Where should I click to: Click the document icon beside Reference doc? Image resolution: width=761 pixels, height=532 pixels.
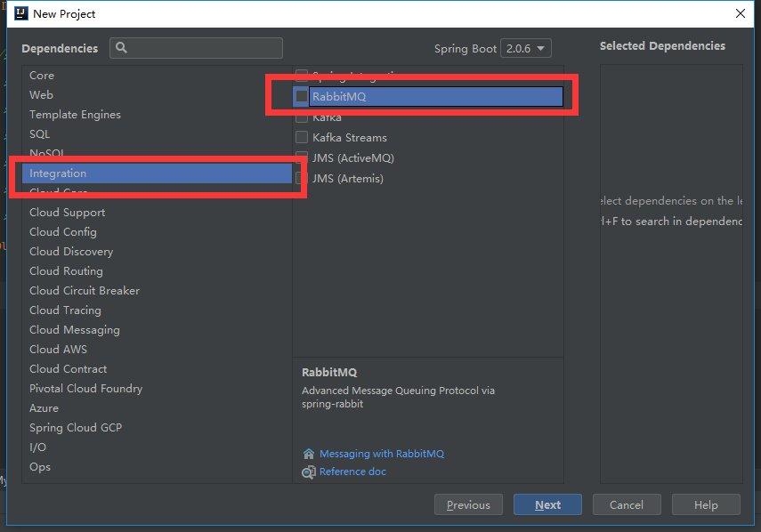pyautogui.click(x=309, y=472)
